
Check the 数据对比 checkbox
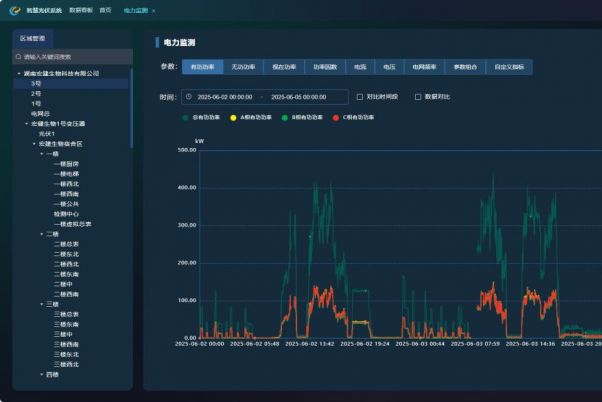(x=417, y=97)
